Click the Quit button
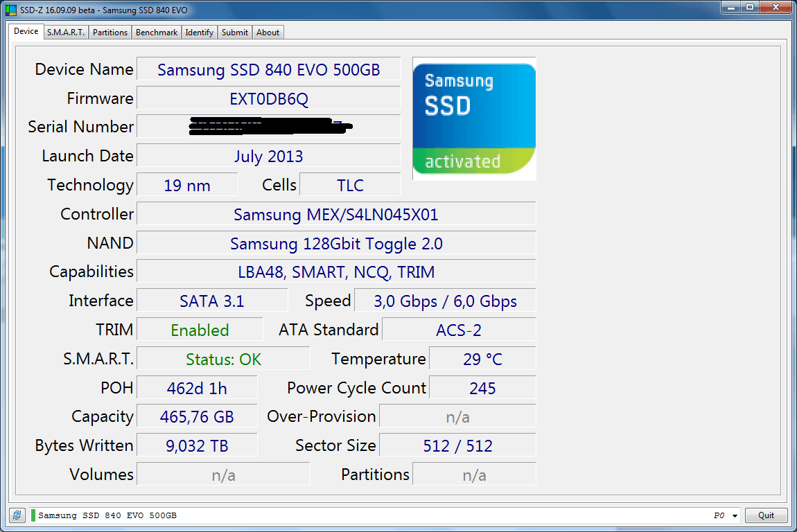This screenshot has height=532, width=797. coord(766,515)
